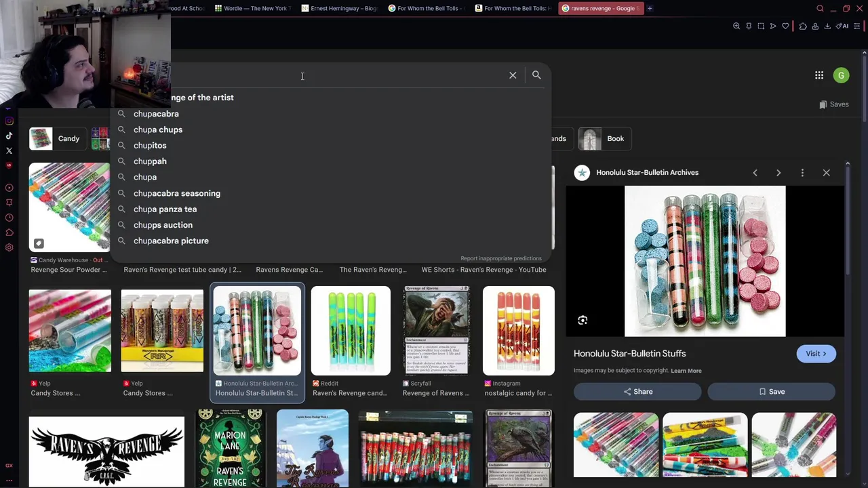The width and height of the screenshot is (868, 488).
Task: Open the Marion Lane Raven's Revenge book cover
Action: (x=230, y=448)
